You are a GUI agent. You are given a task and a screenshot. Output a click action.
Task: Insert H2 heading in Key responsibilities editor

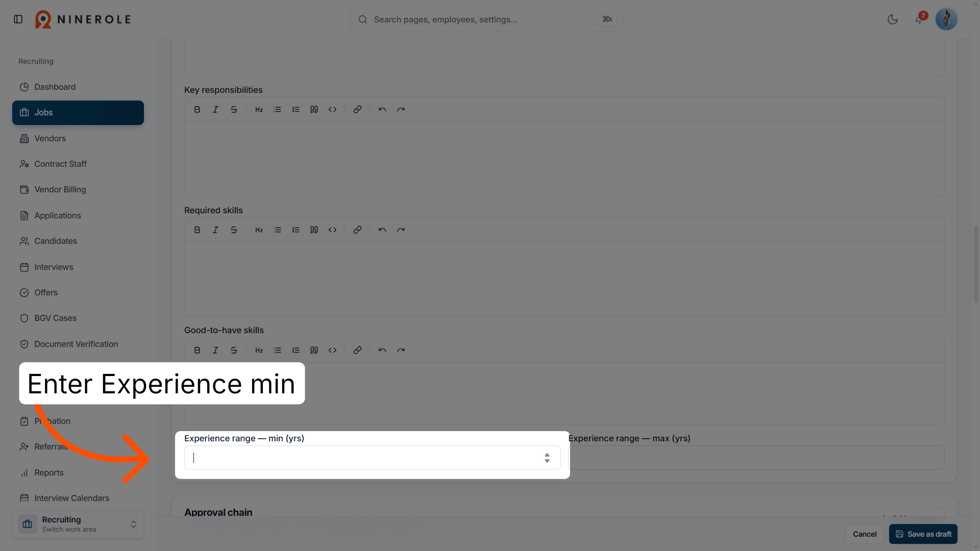[259, 110]
